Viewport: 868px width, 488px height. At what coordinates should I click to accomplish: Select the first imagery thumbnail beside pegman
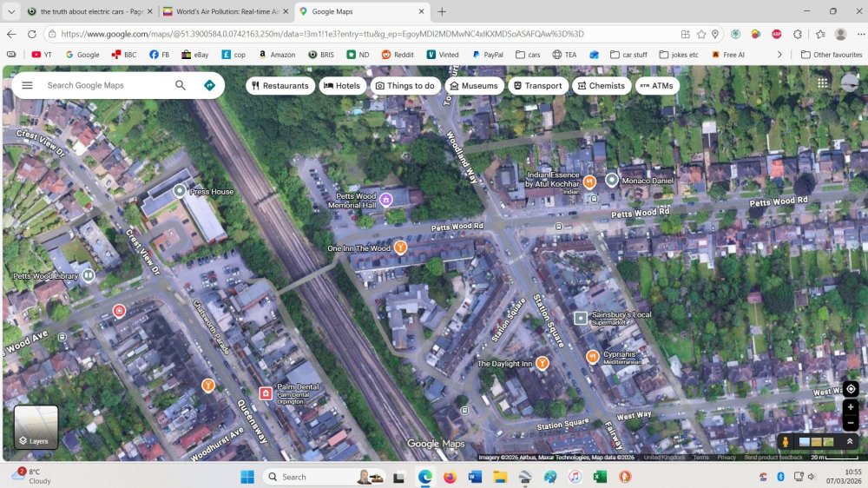pos(805,441)
